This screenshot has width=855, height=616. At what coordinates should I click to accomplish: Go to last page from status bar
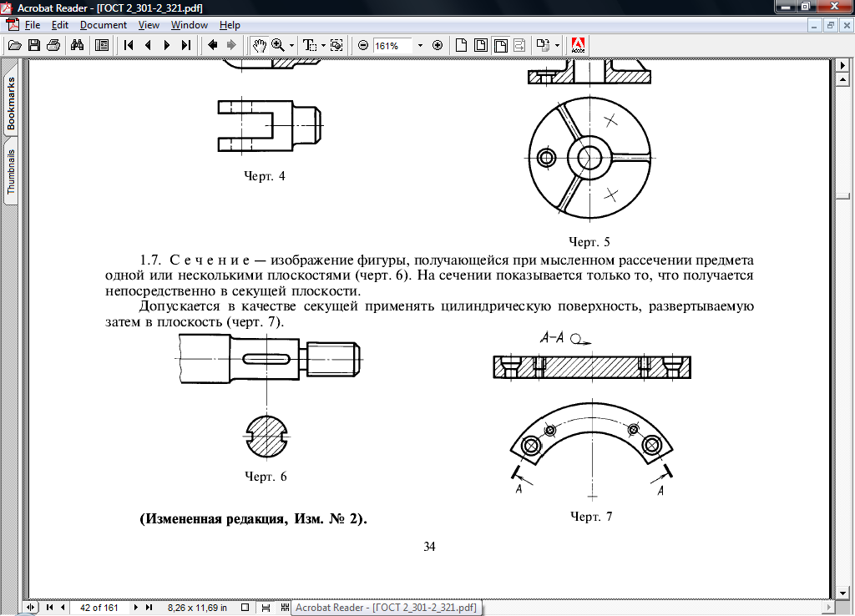click(x=149, y=608)
